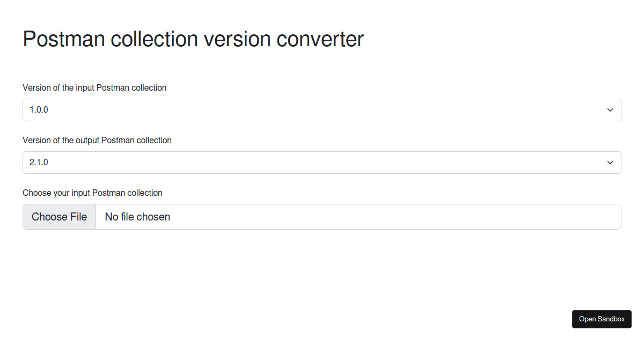Click the output version label text
The height and width of the screenshot is (338, 644).
pyautogui.click(x=97, y=140)
